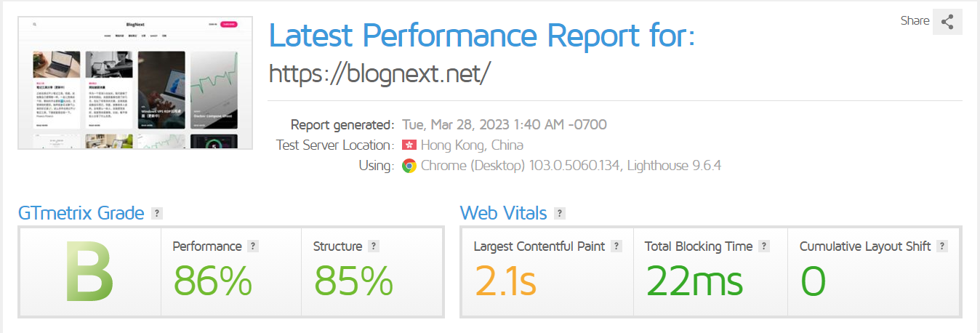The image size is (980, 333).
Task: Click the Hong Kong flag icon
Action: (x=409, y=145)
